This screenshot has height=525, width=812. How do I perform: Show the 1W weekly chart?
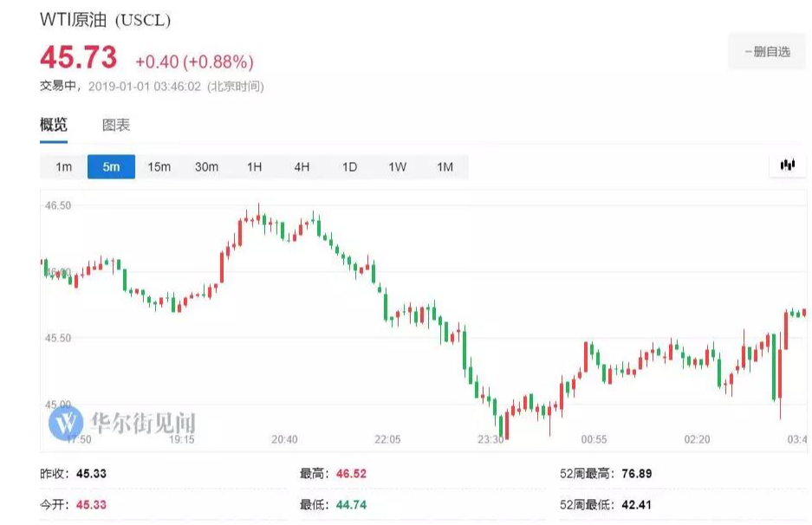[x=397, y=166]
